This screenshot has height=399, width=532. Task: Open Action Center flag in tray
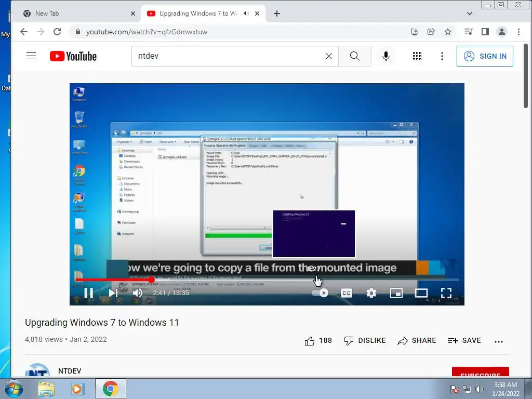click(455, 389)
